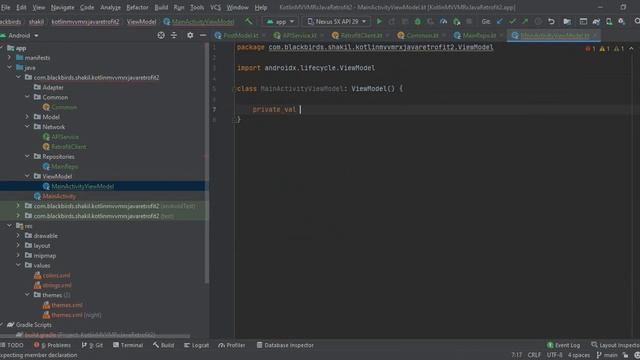Click the UTF-8 encoding in status bar
Image resolution: width=640 pixels, height=360 pixels.
pyautogui.click(x=554, y=355)
